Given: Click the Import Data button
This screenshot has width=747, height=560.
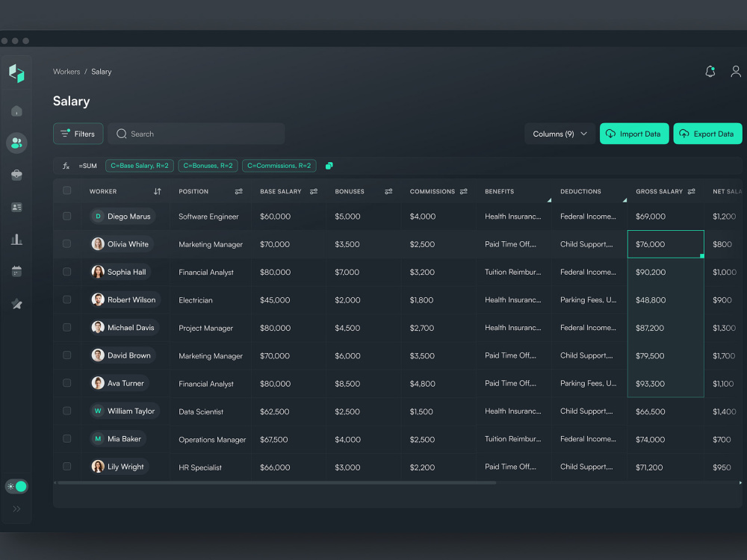Looking at the screenshot, I should pyautogui.click(x=634, y=134).
